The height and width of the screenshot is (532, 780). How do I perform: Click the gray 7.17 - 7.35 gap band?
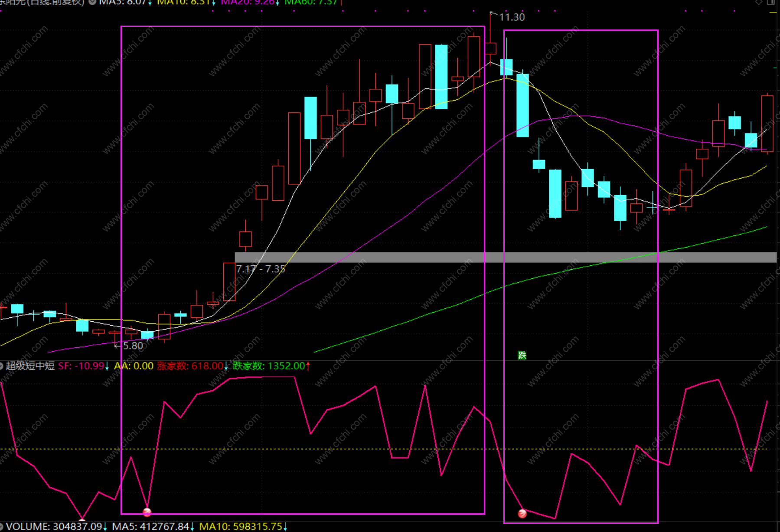click(506, 258)
